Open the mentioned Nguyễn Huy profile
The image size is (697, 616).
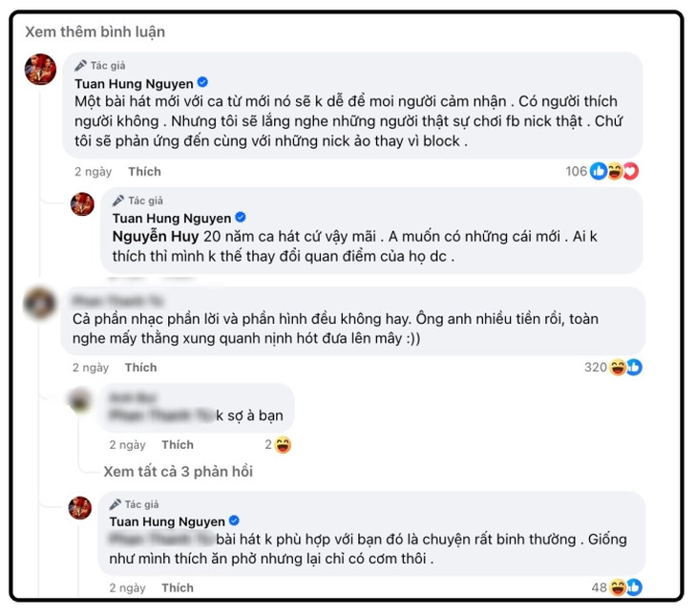click(x=156, y=237)
